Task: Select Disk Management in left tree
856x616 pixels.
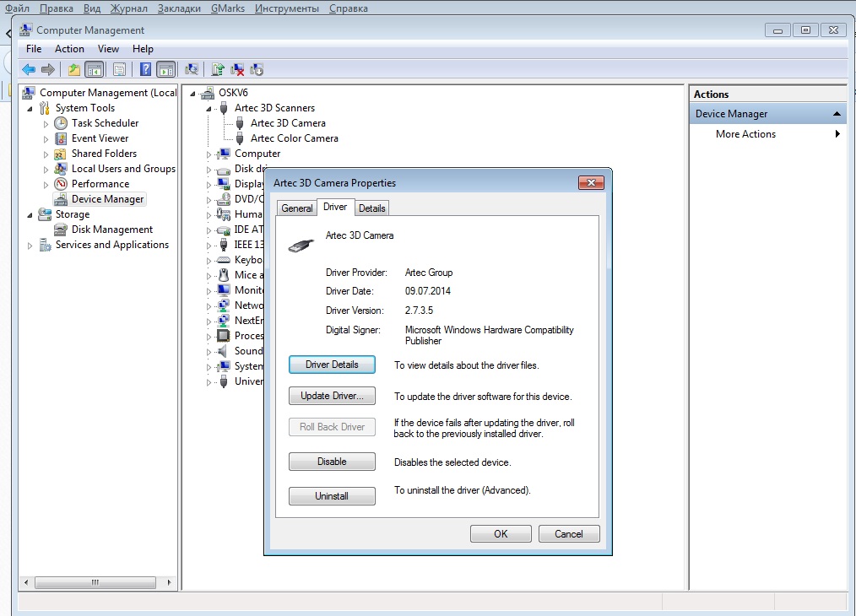Action: coord(112,230)
